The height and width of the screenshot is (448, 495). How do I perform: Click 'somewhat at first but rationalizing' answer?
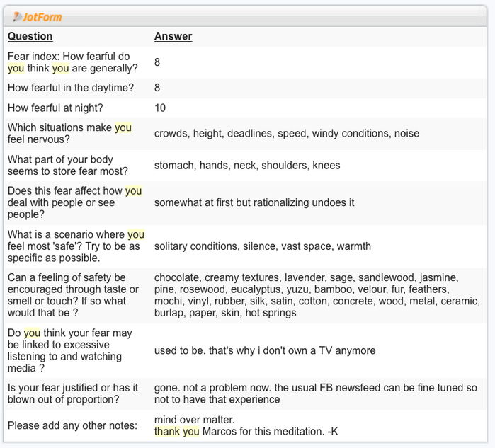254,202
